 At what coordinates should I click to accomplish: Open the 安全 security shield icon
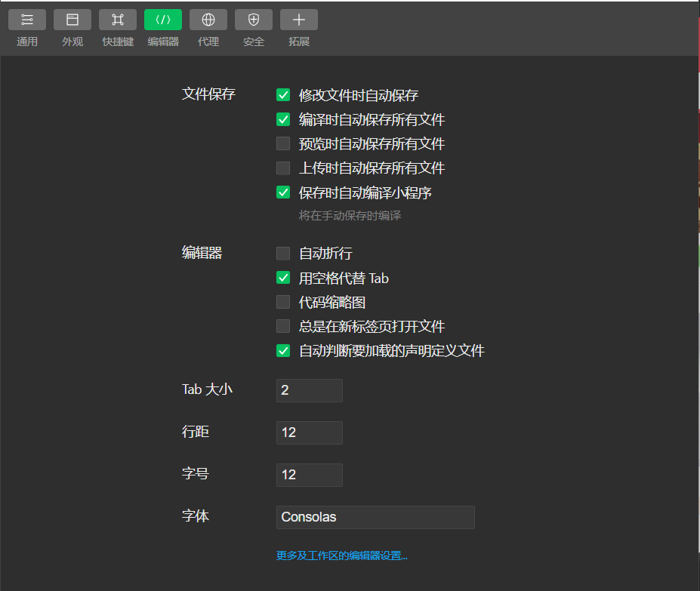[x=254, y=20]
